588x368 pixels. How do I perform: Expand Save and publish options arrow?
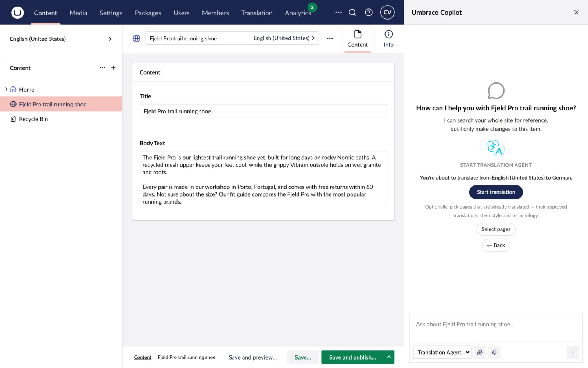click(x=389, y=357)
